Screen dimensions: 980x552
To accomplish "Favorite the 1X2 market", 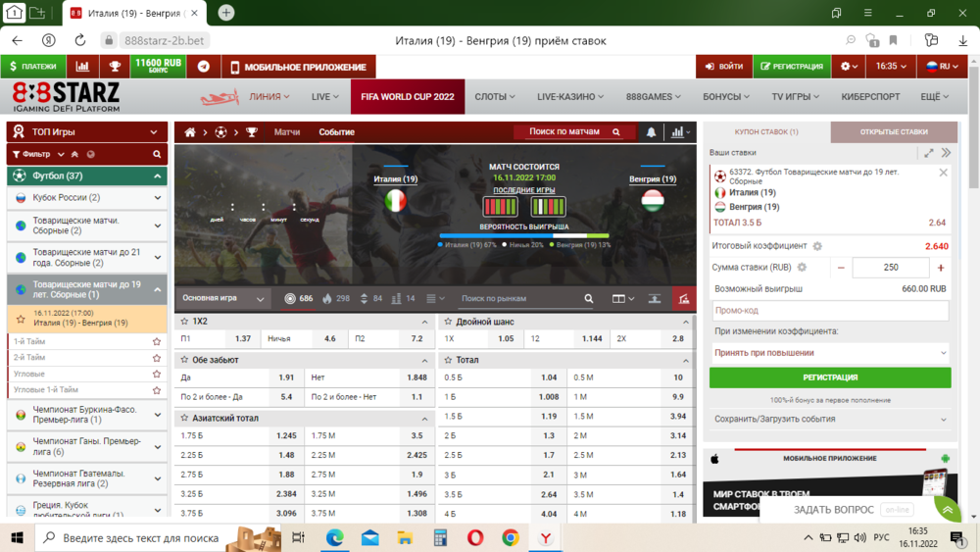I will click(x=184, y=322).
